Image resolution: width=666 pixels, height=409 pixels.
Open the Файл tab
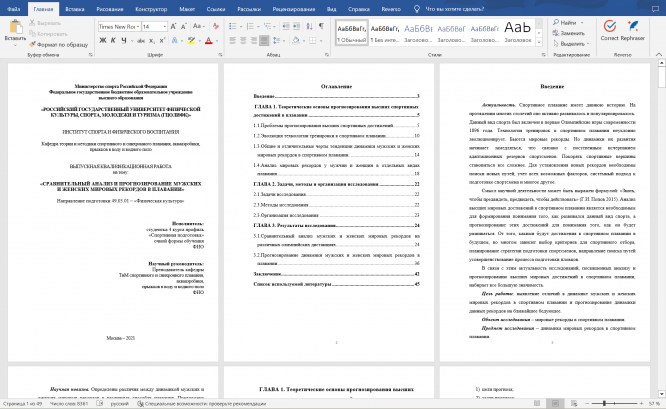(x=14, y=9)
